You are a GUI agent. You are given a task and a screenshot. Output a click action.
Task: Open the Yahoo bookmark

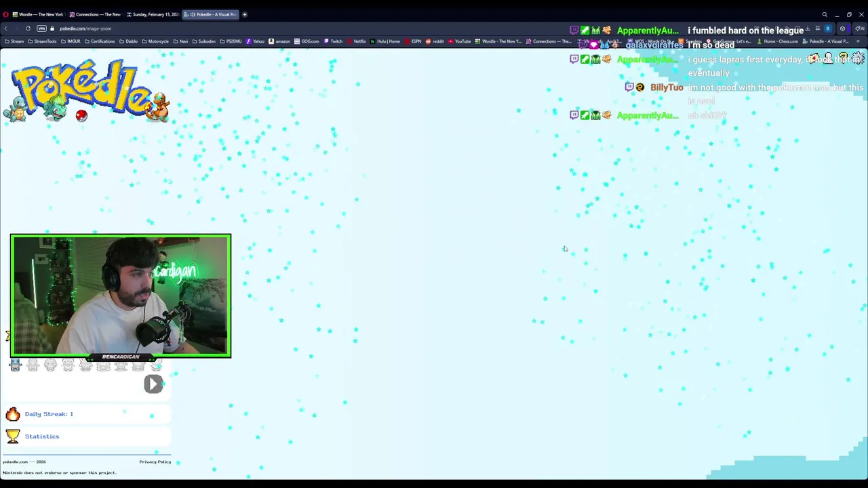click(255, 41)
